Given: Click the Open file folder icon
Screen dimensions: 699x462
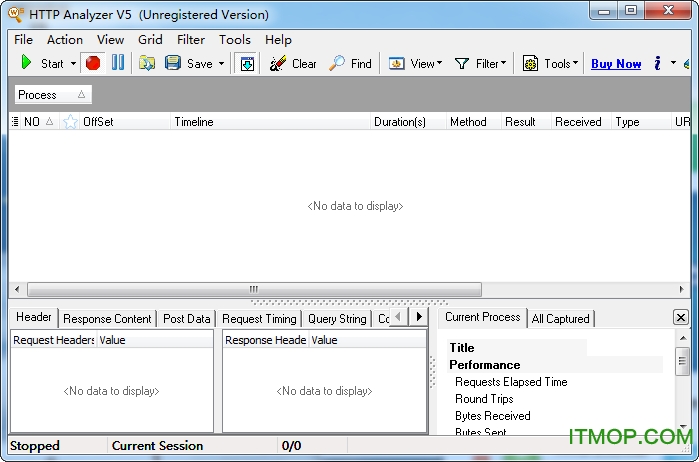Looking at the screenshot, I should [x=147, y=63].
